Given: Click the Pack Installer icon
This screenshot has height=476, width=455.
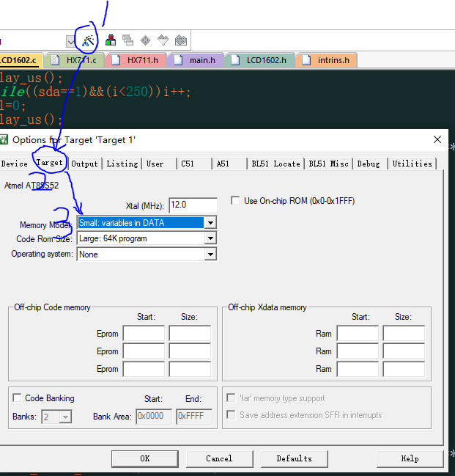Looking at the screenshot, I should click(181, 40).
